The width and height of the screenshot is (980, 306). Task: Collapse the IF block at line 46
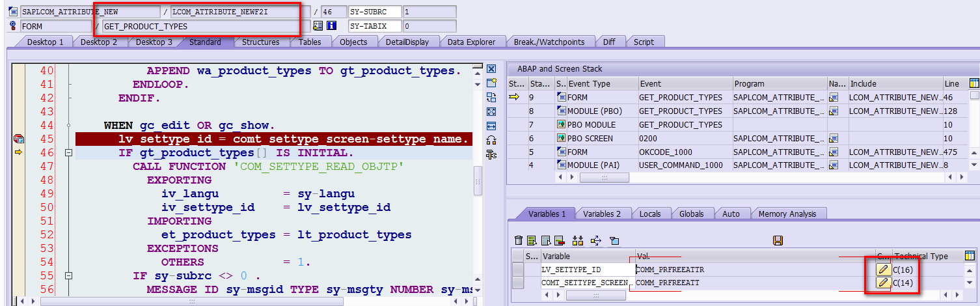click(x=68, y=153)
